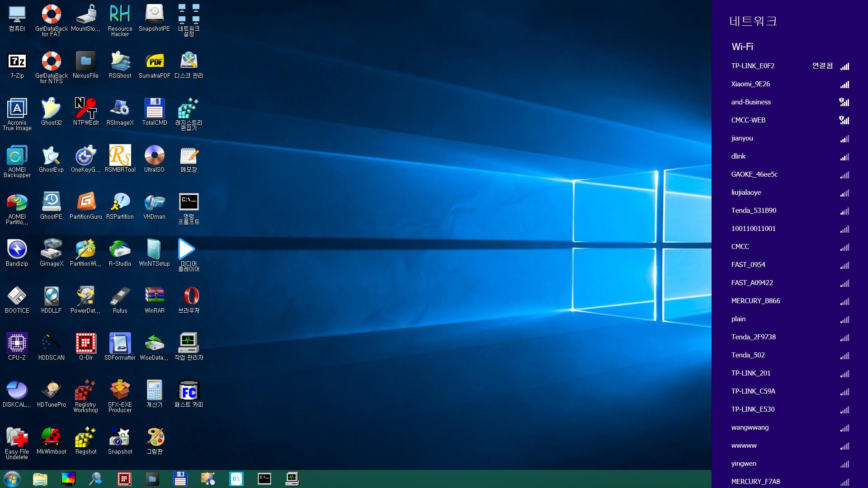
Task: Click the Start button on taskbar
Action: (12, 479)
